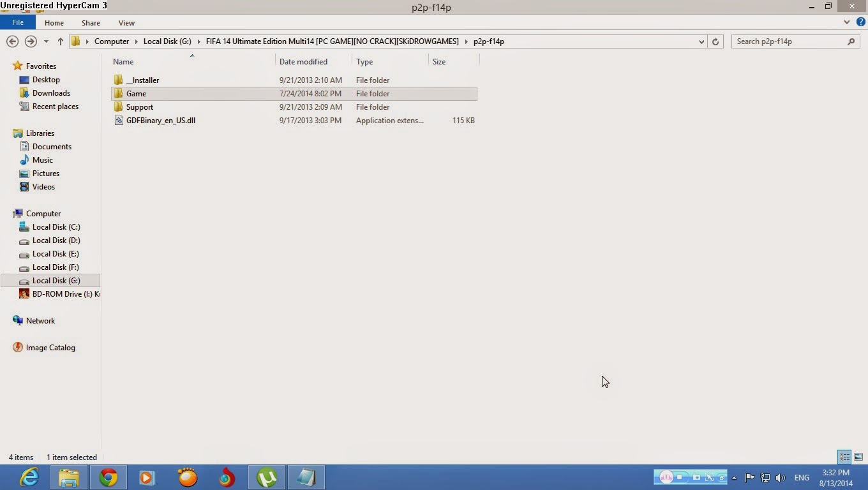Open Image Catalog in navigation pane
This screenshot has height=490, width=868.
pyautogui.click(x=50, y=348)
